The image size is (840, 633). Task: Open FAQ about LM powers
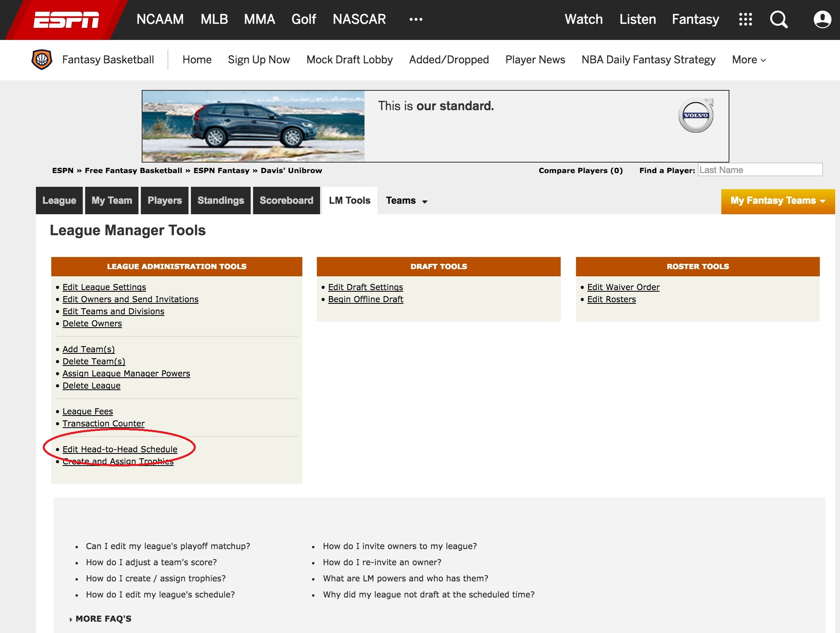406,579
